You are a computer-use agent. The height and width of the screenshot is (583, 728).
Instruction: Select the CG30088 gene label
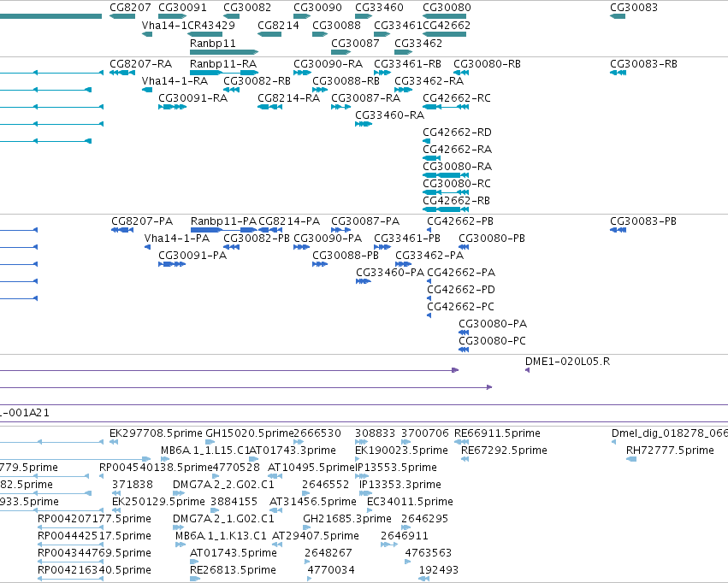pos(336,25)
